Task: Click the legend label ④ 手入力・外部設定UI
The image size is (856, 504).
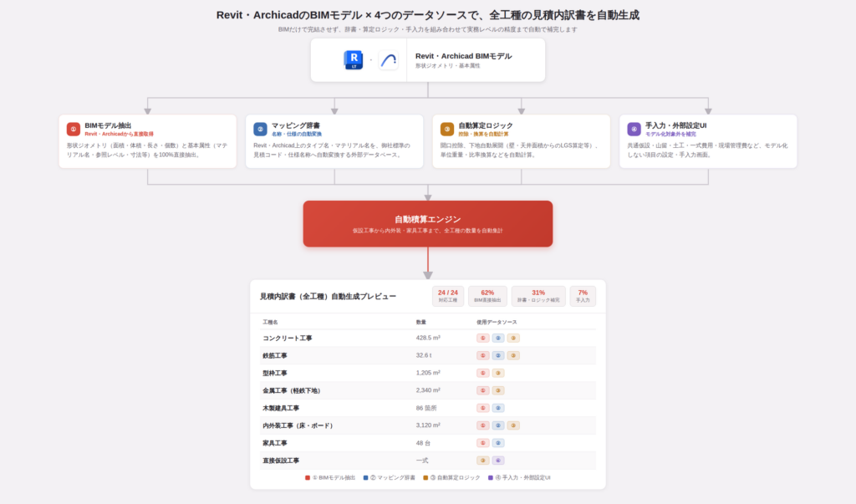Action: 522,478
